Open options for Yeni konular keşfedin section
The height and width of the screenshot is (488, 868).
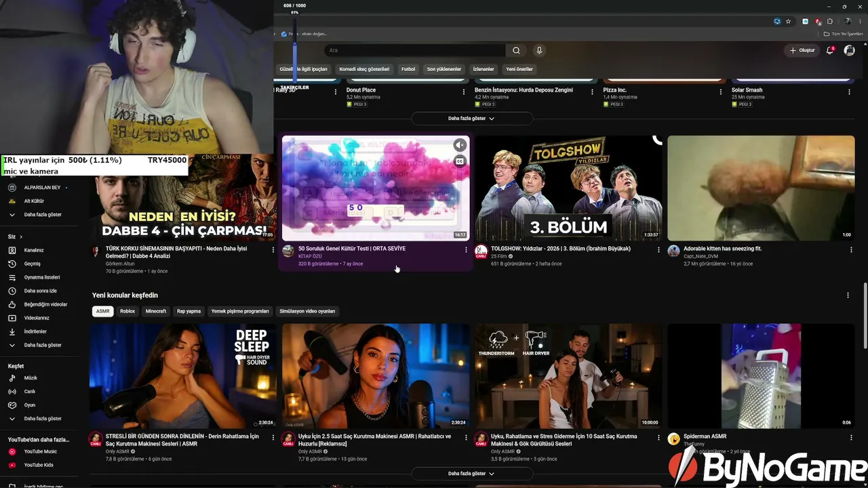point(848,296)
